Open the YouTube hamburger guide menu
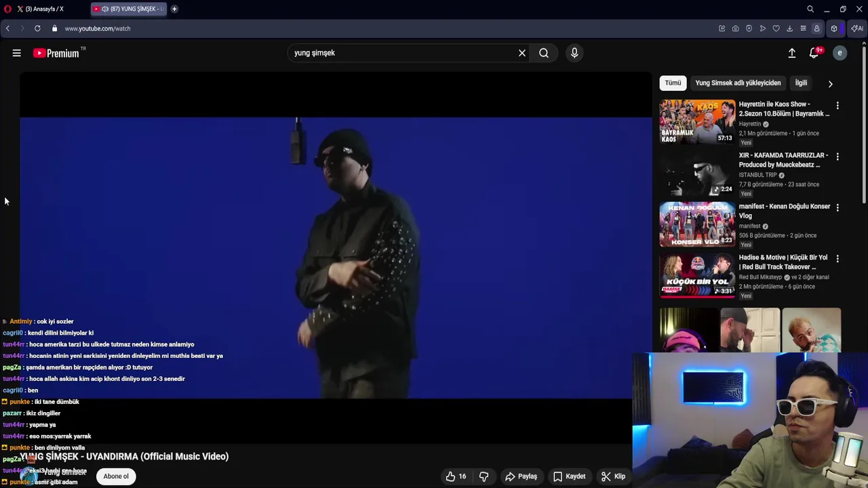Viewport: 868px width, 488px height. click(16, 53)
